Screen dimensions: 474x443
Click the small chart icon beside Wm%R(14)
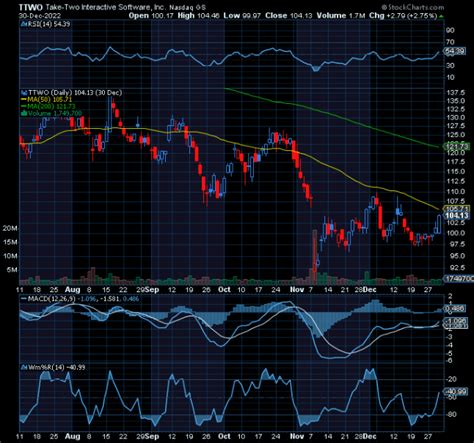[x=24, y=367]
